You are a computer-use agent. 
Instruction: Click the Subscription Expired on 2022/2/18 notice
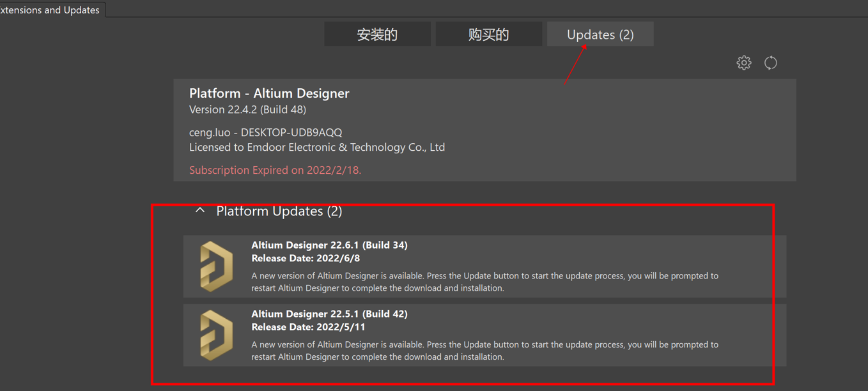coord(275,170)
